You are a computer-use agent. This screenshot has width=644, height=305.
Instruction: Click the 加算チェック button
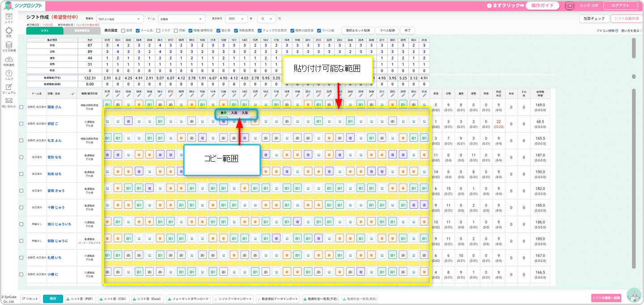594,19
